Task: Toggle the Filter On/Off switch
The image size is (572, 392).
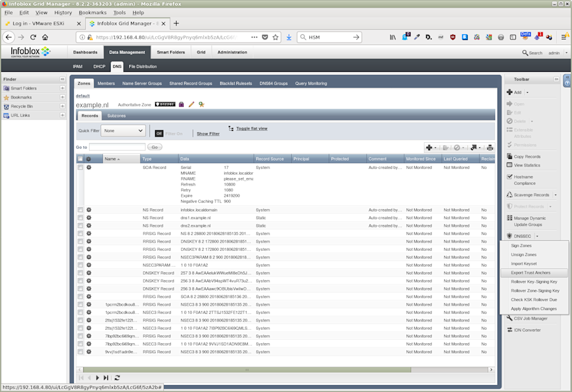Action: (159, 134)
